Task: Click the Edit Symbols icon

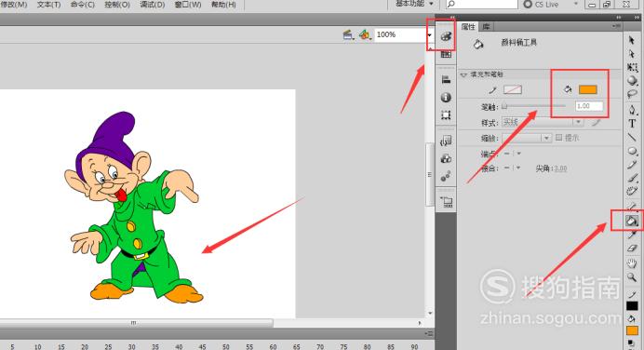Action: 365,35
